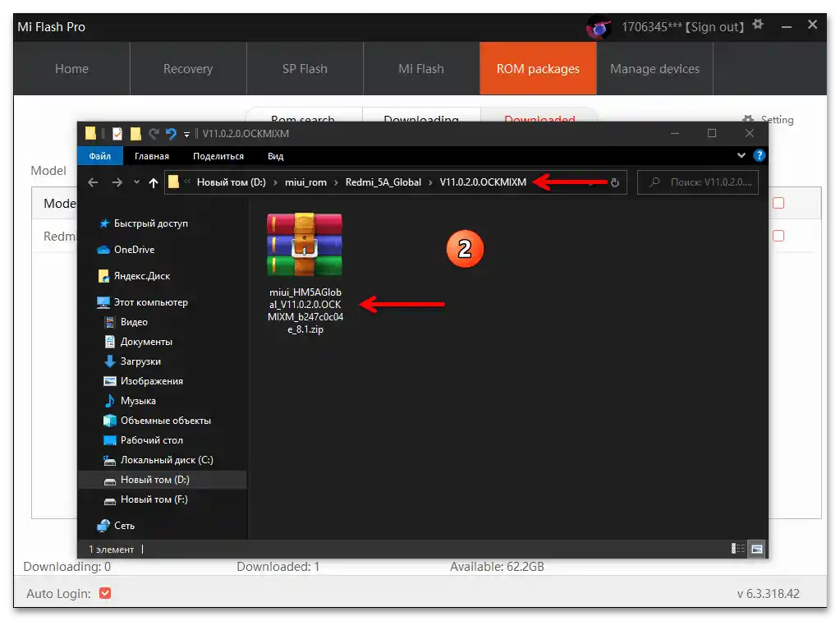Screen dimensions: 840x621
Task: Toggle the Auto Login checkbox
Action: [105, 593]
